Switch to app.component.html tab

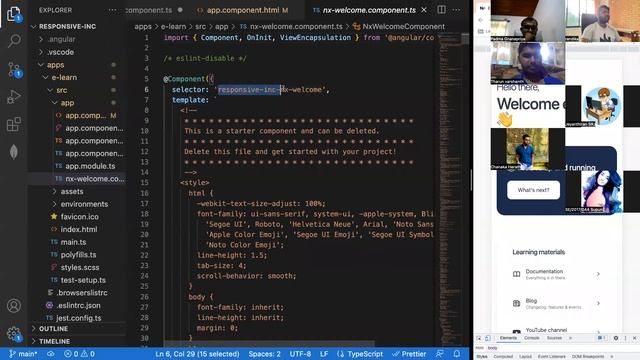(x=243, y=10)
